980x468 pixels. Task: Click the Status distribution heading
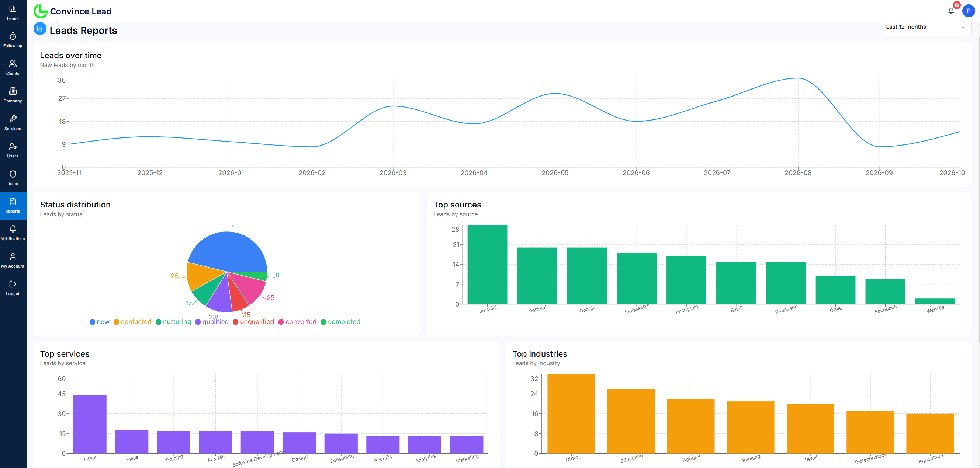(x=75, y=205)
